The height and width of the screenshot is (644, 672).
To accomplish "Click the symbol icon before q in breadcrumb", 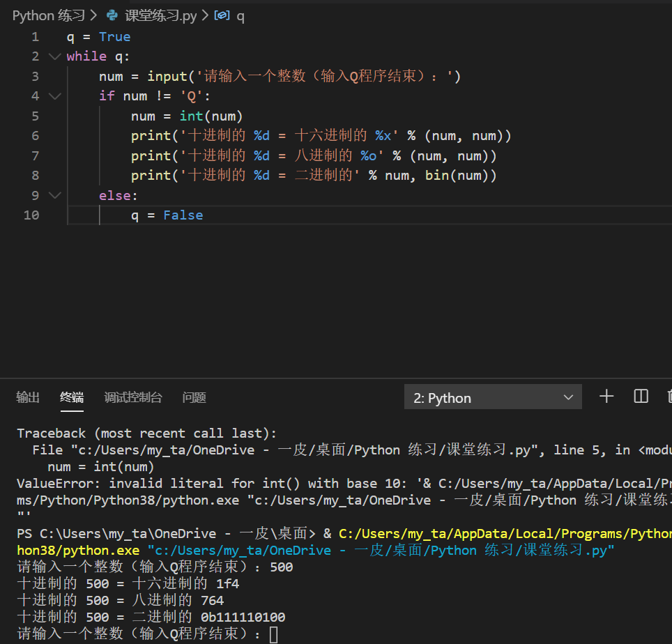I will click(x=222, y=15).
